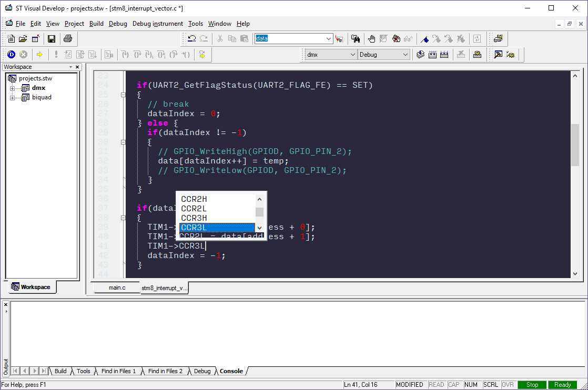Undo the last edit
The image size is (588, 390).
[192, 39]
